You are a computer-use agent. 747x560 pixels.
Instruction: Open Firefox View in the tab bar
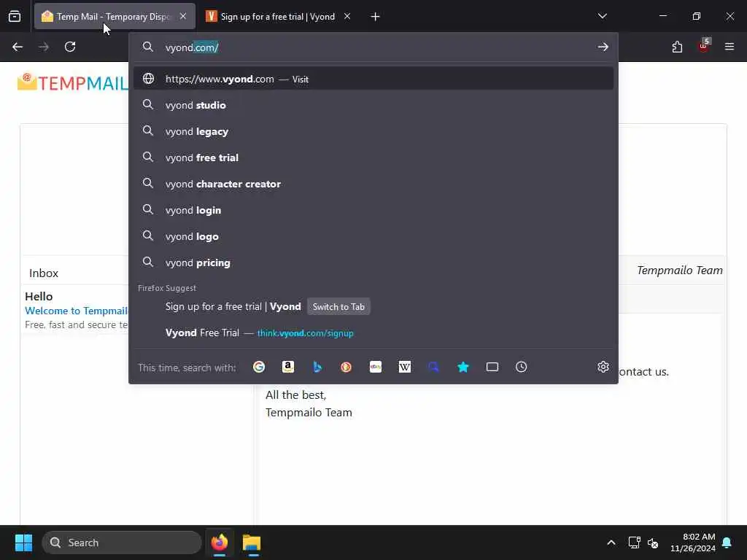(15, 17)
